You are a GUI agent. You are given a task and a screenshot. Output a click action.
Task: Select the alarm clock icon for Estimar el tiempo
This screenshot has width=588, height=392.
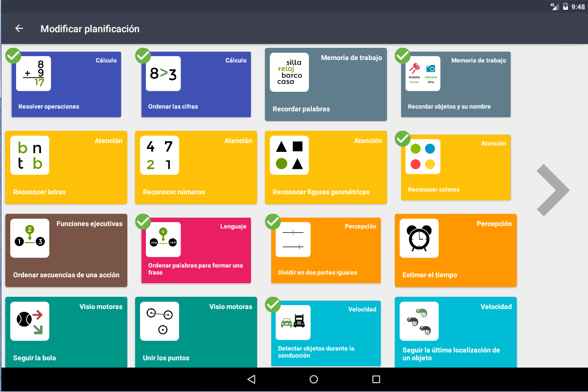pos(419,238)
